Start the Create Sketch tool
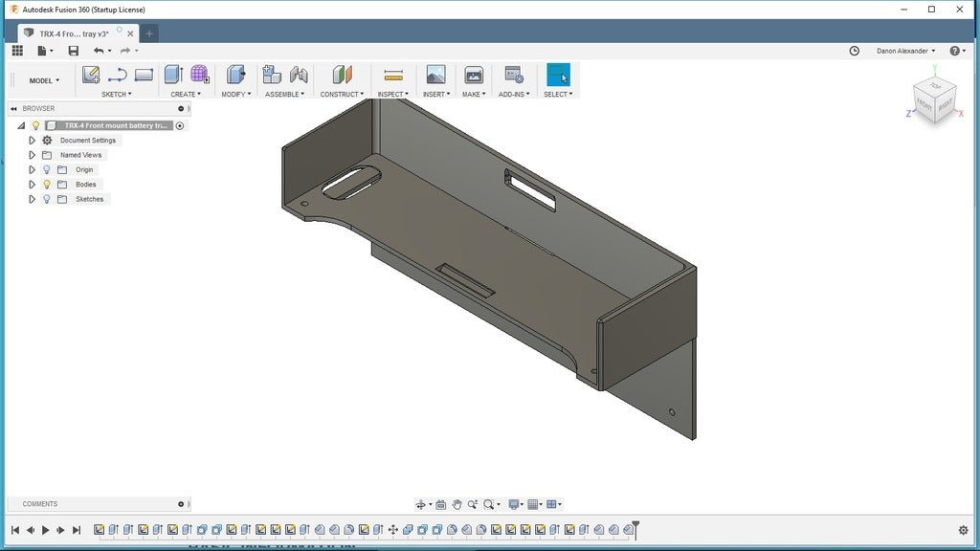Screen dimensions: 980x551 point(91,75)
